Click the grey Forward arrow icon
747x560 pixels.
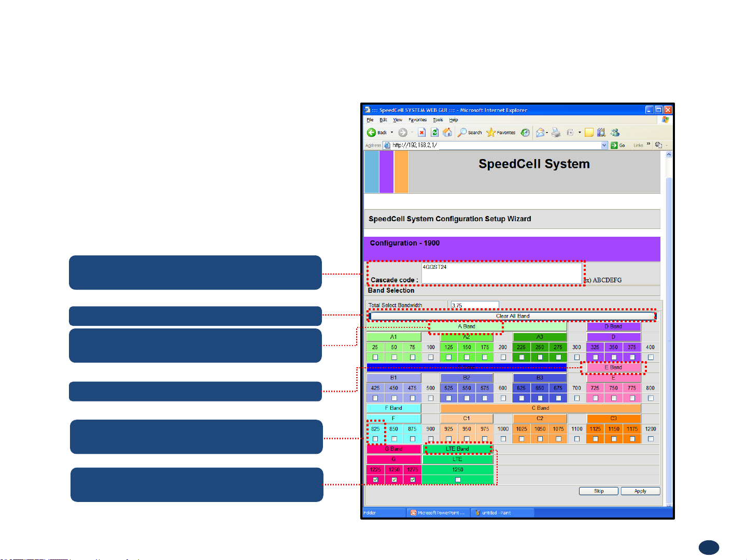tap(402, 133)
